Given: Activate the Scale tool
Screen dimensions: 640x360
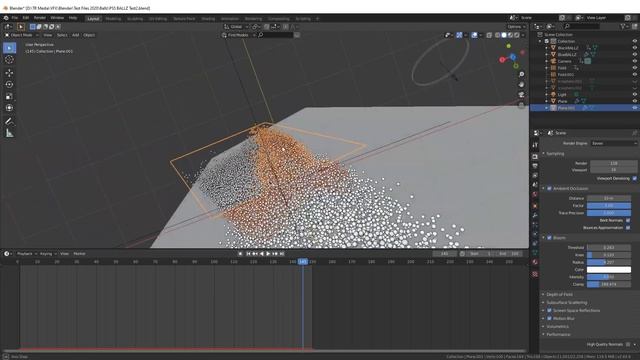Looking at the screenshot, I should [9, 96].
